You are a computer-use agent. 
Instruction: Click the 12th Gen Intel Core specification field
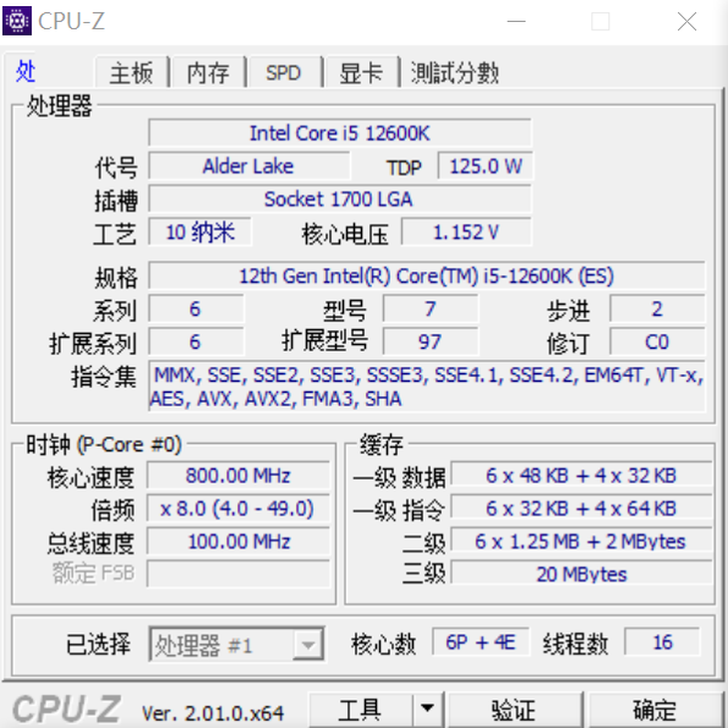coord(427,276)
